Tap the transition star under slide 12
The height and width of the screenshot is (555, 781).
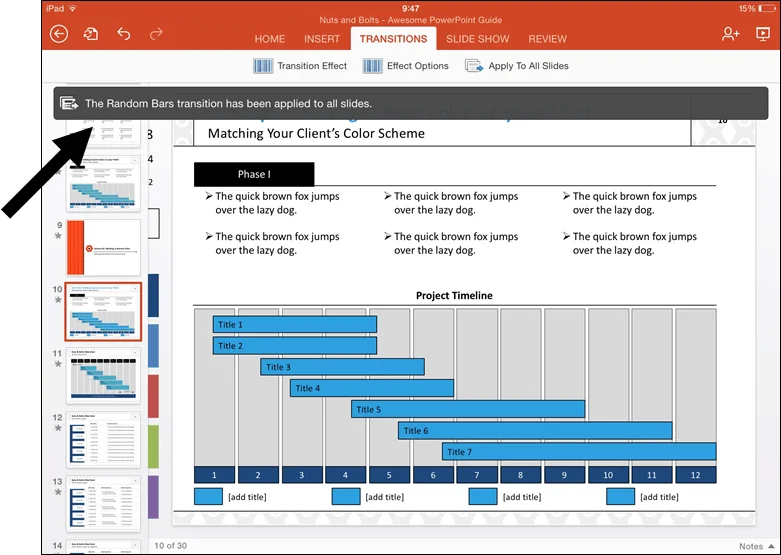[58, 428]
